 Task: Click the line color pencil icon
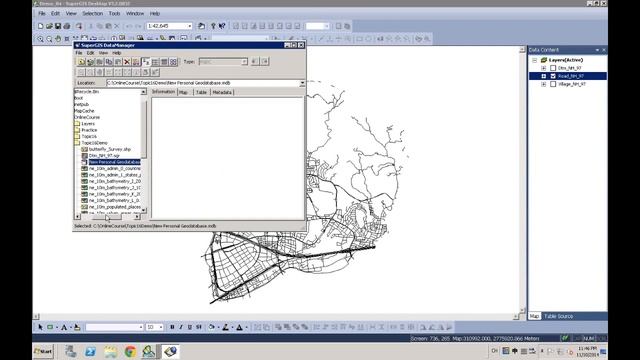(x=225, y=327)
